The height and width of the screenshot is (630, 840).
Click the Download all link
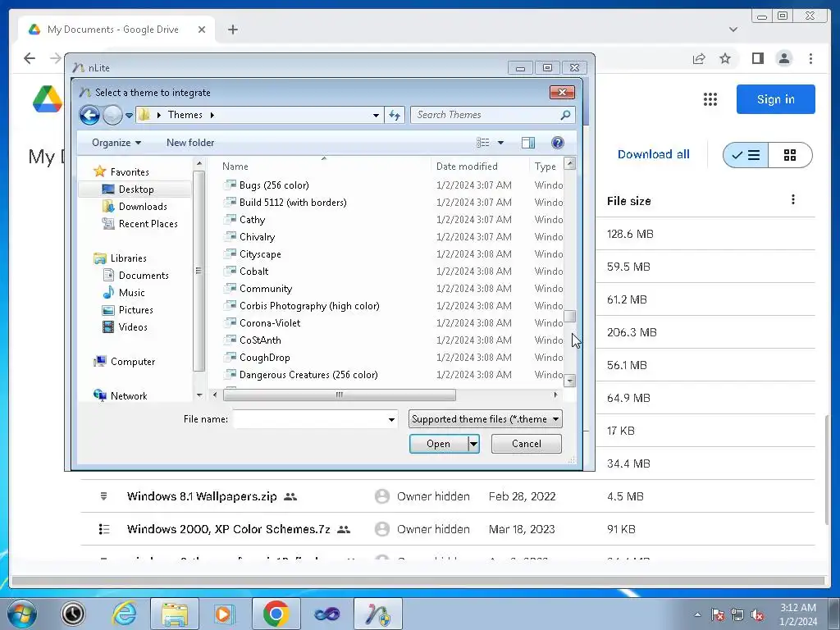pos(653,154)
